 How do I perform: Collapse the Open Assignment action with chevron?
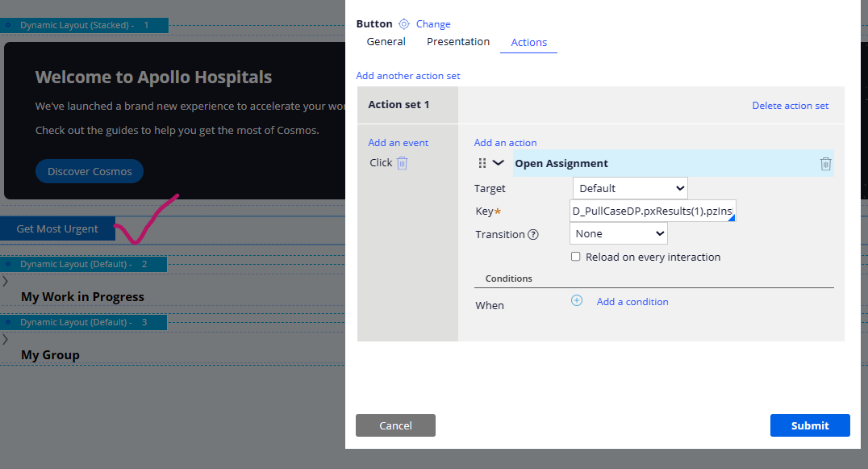(x=498, y=161)
